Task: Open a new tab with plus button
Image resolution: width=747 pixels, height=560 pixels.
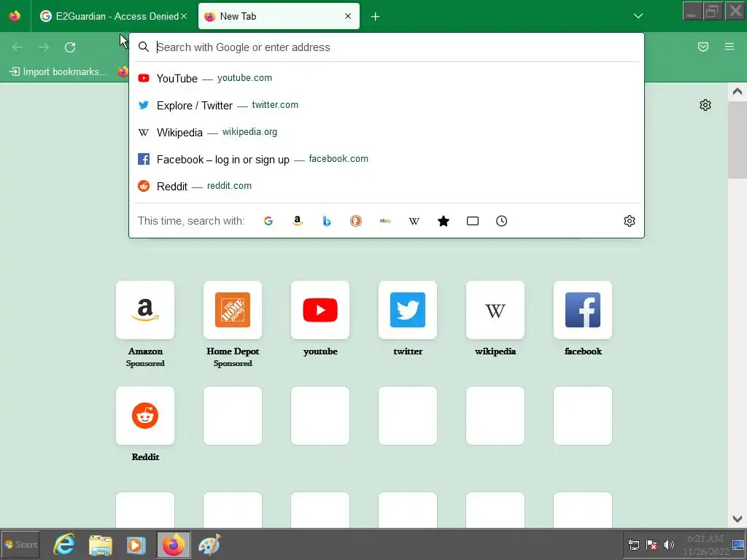Action: pos(376,17)
